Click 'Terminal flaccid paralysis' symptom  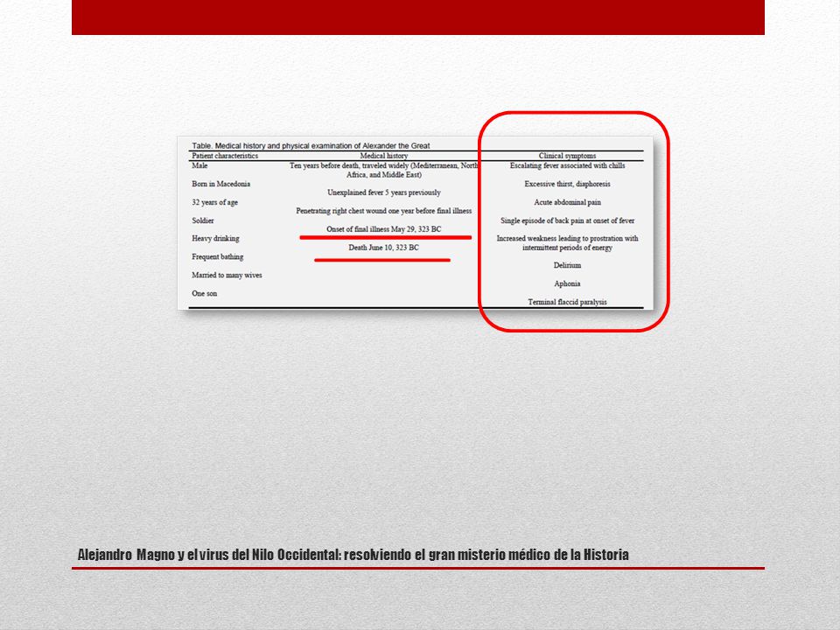pyautogui.click(x=567, y=302)
